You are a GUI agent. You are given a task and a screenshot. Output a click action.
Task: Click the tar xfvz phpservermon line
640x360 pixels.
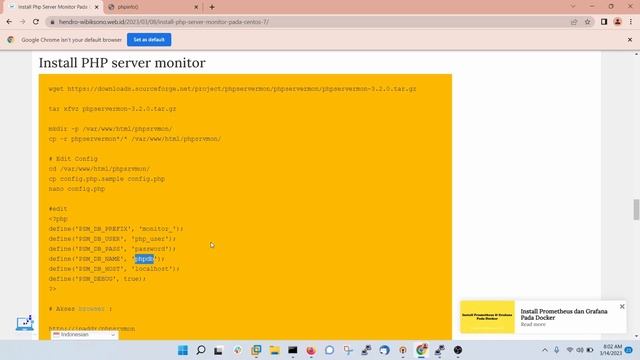pos(112,109)
